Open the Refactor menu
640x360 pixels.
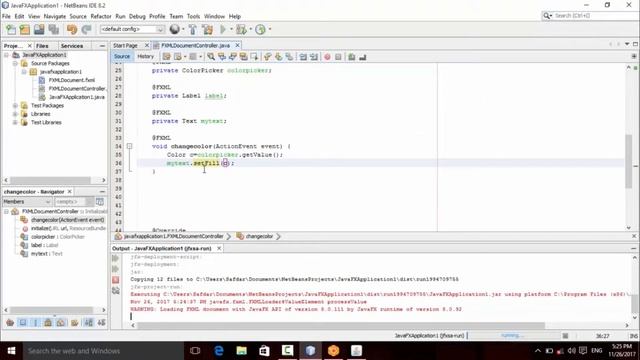tap(101, 16)
